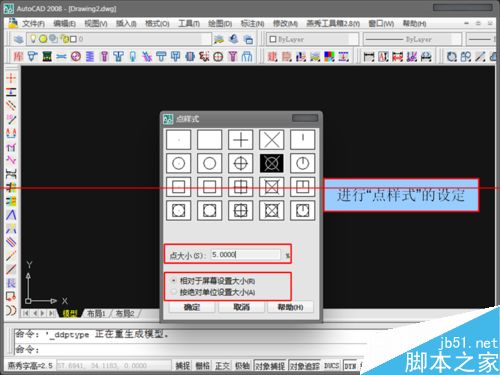The width and height of the screenshot is (500, 375).
Task: Click the make object's layer current icon
Action: tap(219, 39)
